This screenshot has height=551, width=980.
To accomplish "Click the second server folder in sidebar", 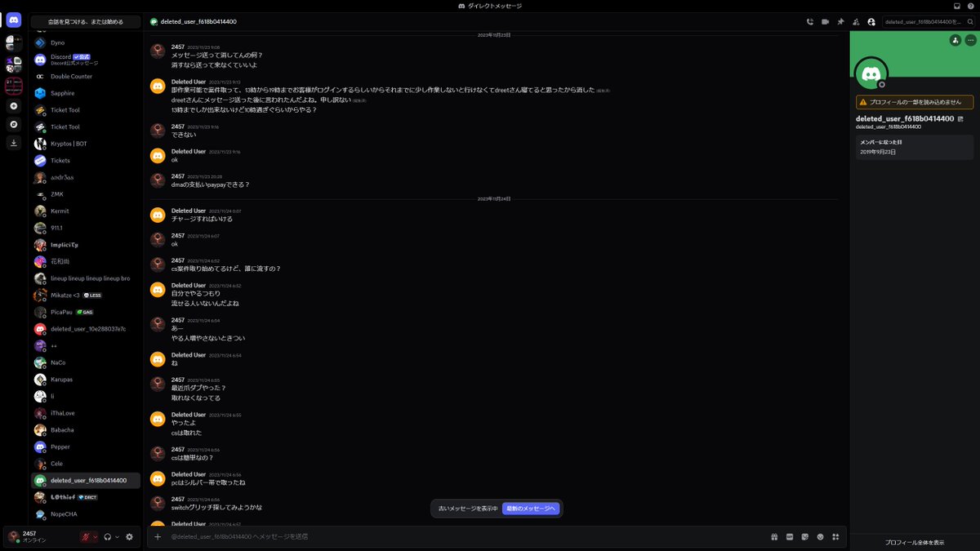I will [13, 63].
